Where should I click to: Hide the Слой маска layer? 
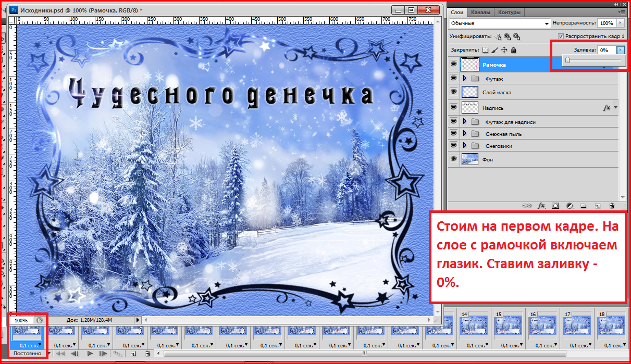coord(453,92)
